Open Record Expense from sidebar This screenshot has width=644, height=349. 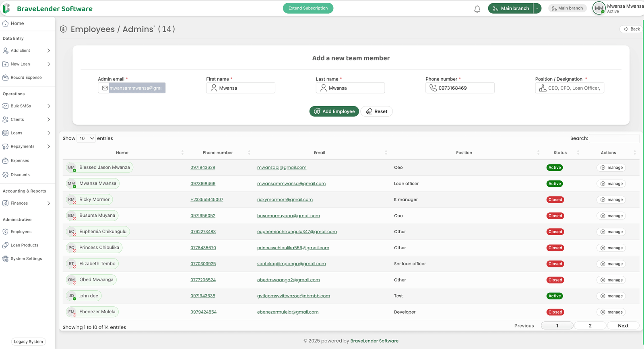[26, 78]
